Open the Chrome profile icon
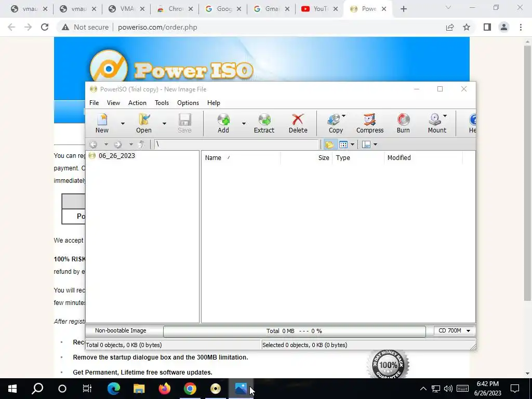Screen dimensions: 532x399 pos(504,27)
